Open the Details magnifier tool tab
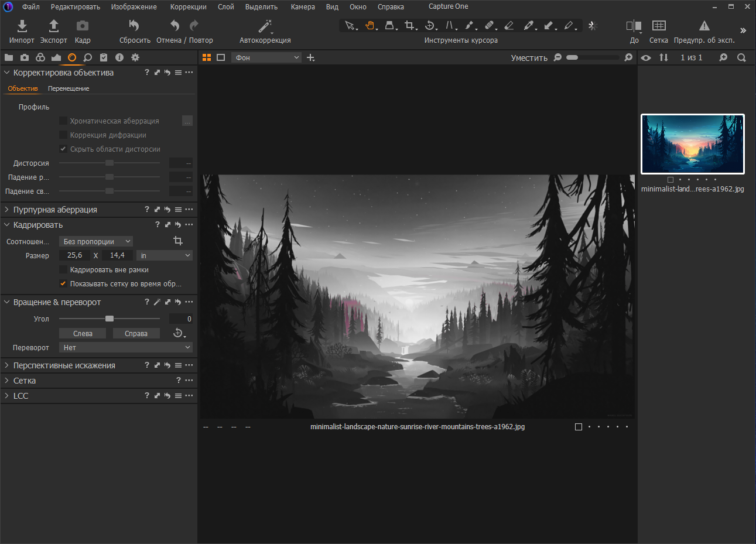 [x=88, y=57]
